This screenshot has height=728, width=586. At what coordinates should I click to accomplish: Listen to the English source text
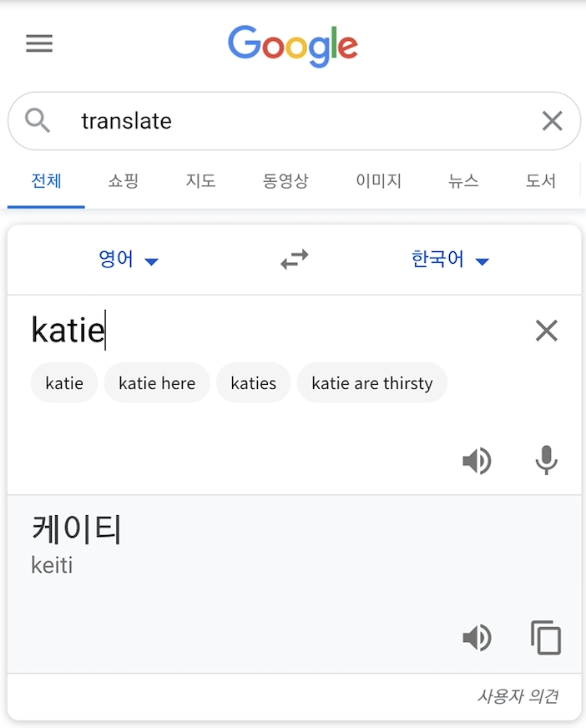pyautogui.click(x=477, y=460)
